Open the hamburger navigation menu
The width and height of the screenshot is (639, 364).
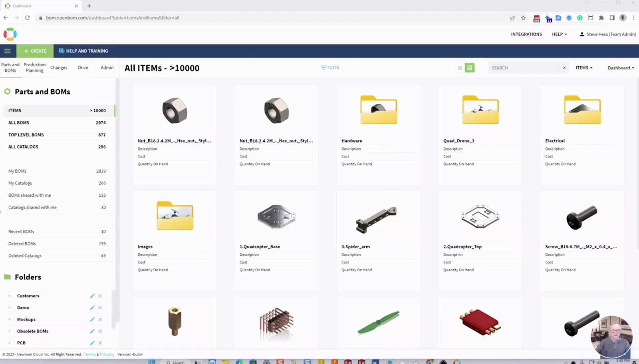(7, 51)
